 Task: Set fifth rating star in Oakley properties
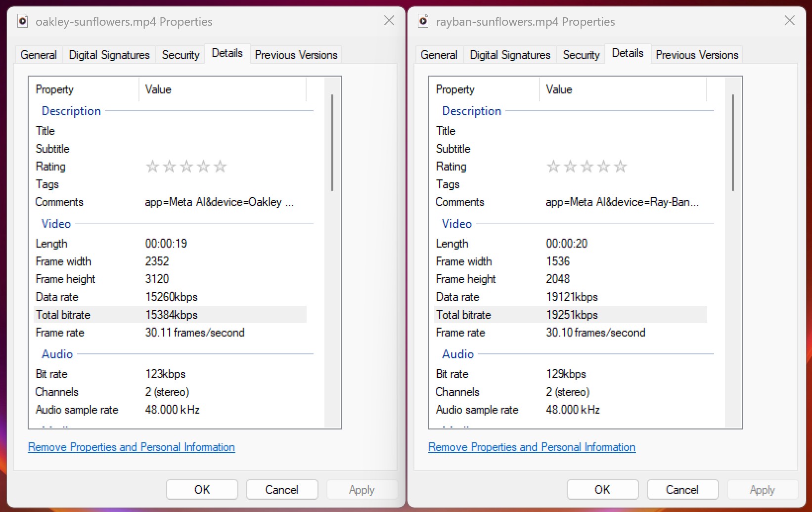point(220,167)
